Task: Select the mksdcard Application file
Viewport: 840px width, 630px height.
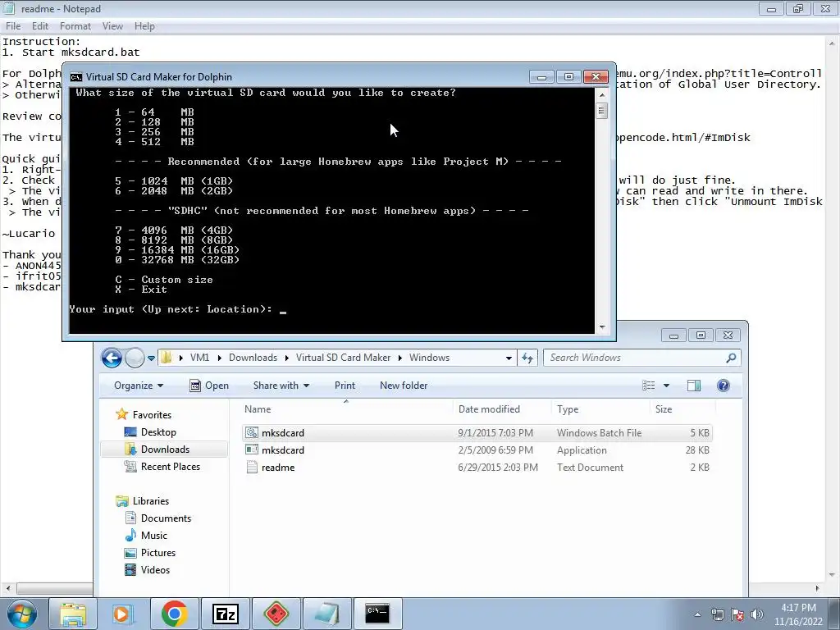Action: coord(477,450)
